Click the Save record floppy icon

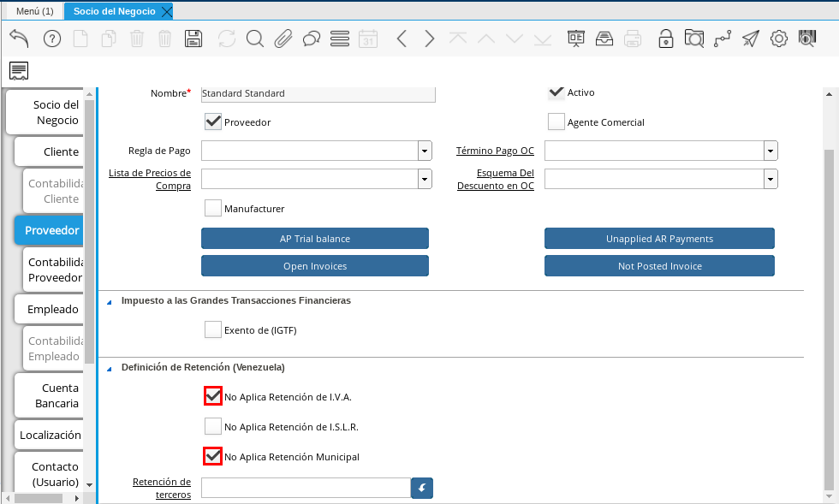point(193,39)
